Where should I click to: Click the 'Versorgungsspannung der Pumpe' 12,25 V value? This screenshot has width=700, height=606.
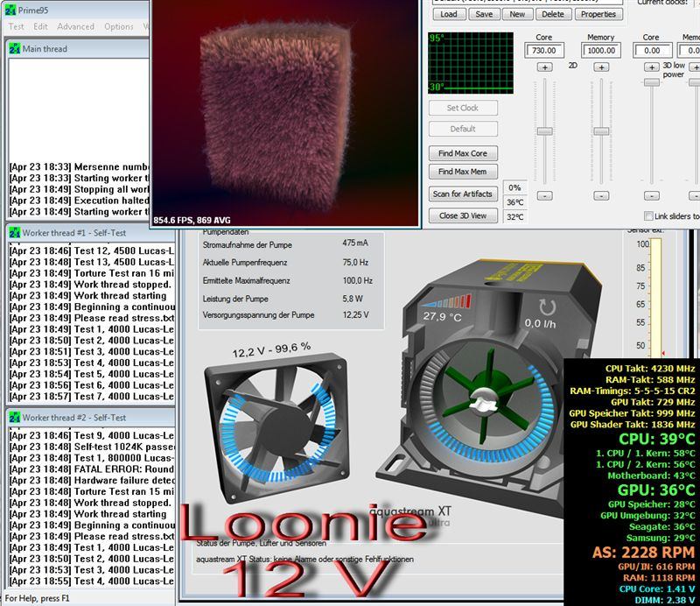[x=356, y=315]
